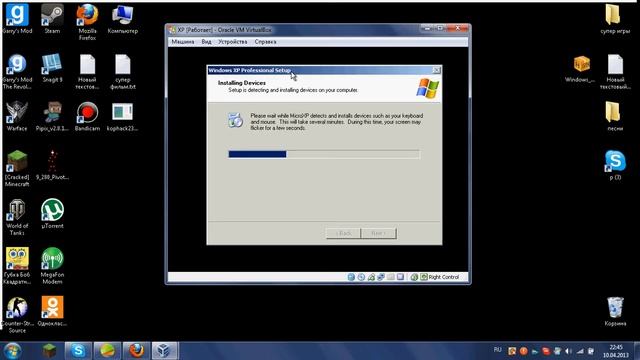Select the kophack23 desktop file
The height and width of the screenshot is (360, 640).
tap(122, 116)
